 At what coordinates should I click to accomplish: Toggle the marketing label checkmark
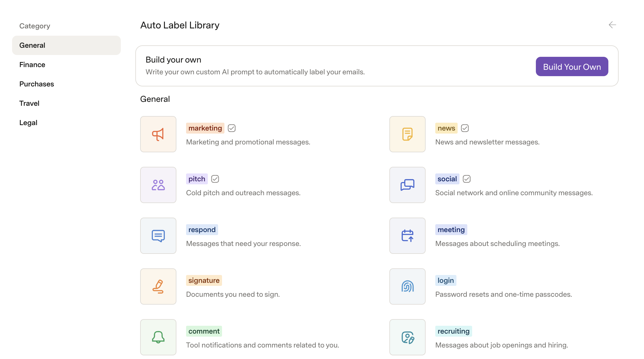pos(232,128)
